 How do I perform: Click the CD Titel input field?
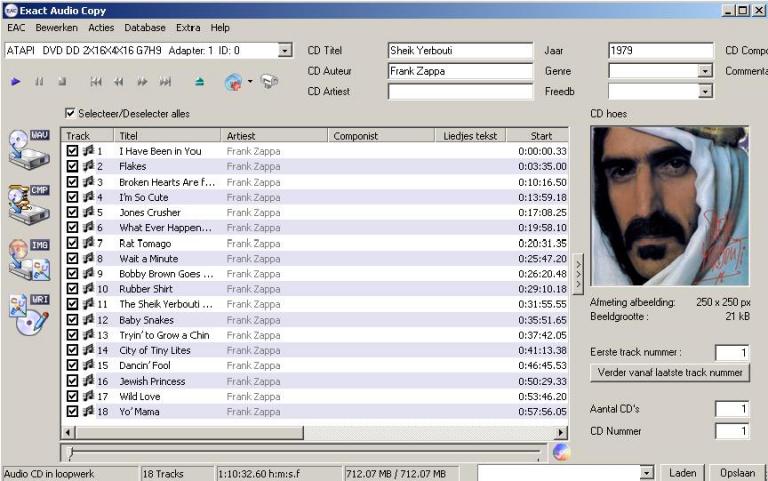point(460,50)
